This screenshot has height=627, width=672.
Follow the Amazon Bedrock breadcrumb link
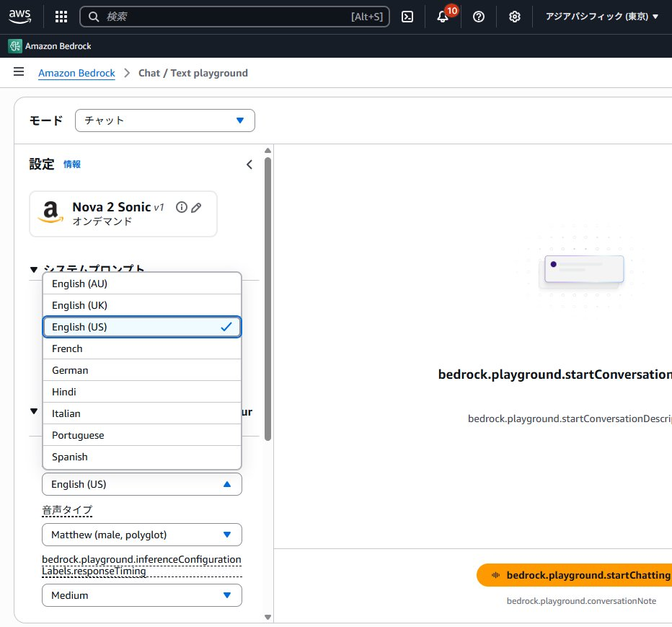click(76, 73)
